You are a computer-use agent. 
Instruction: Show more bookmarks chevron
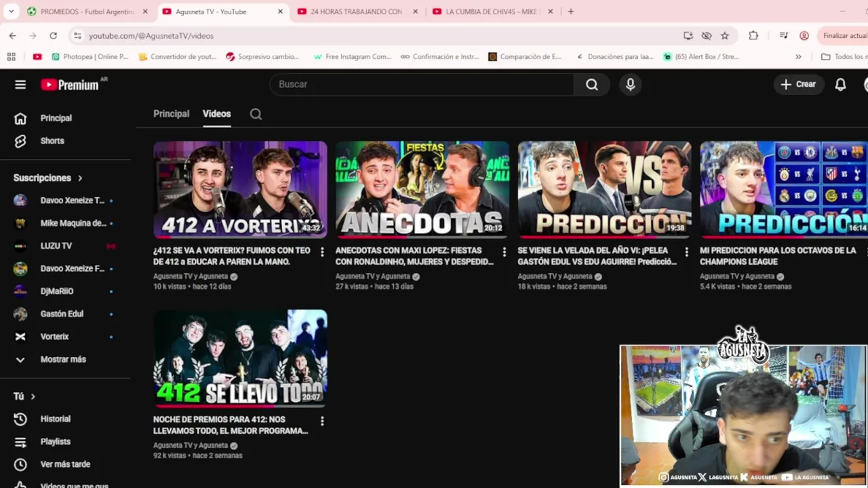pos(798,56)
